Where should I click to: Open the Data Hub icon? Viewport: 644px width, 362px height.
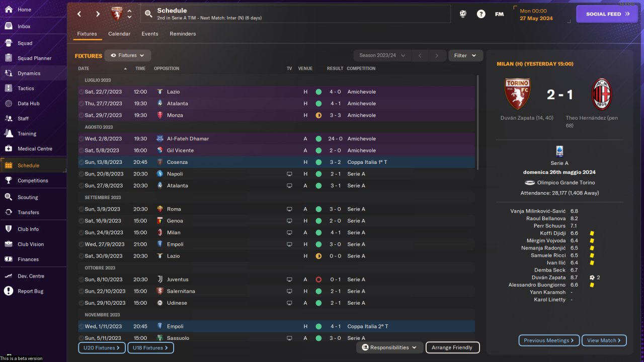8,103
